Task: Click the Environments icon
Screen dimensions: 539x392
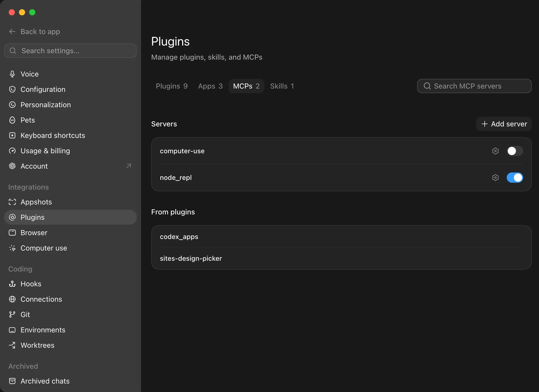Action: [x=12, y=330]
